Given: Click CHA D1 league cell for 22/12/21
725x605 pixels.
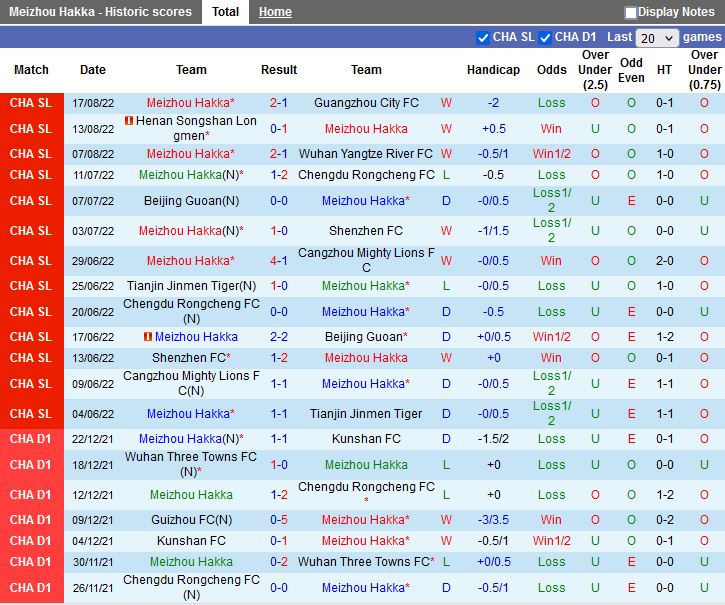Looking at the screenshot, I should coord(31,439).
